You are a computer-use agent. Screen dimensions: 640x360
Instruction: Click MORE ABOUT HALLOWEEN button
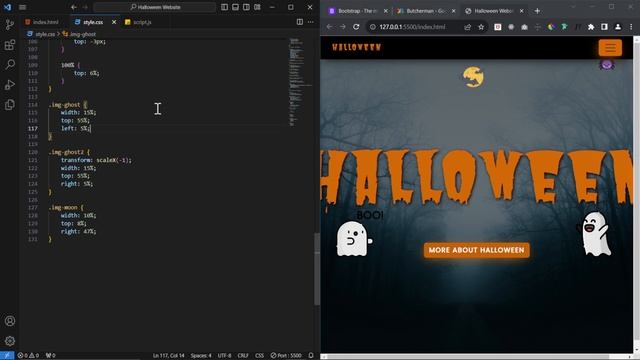click(476, 250)
